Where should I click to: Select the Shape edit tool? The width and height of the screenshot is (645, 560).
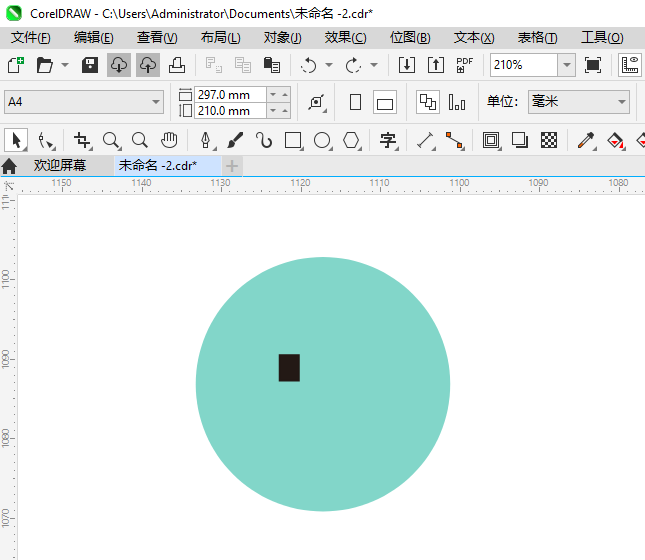pos(46,141)
